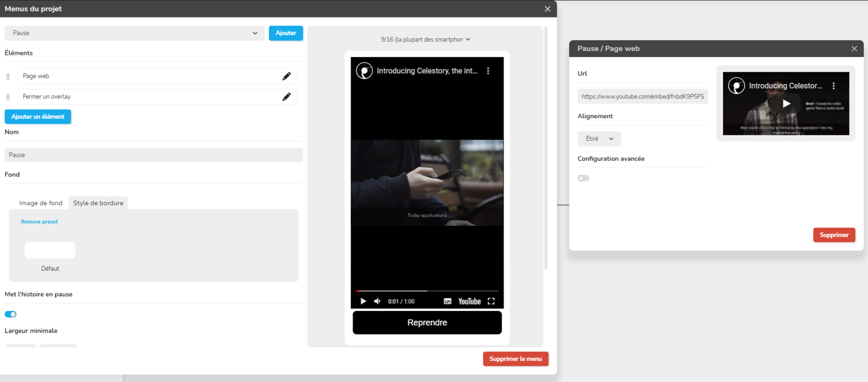Screen dimensions: 868x382
Task: Select the Fermer un overlay element row
Action: click(157, 97)
